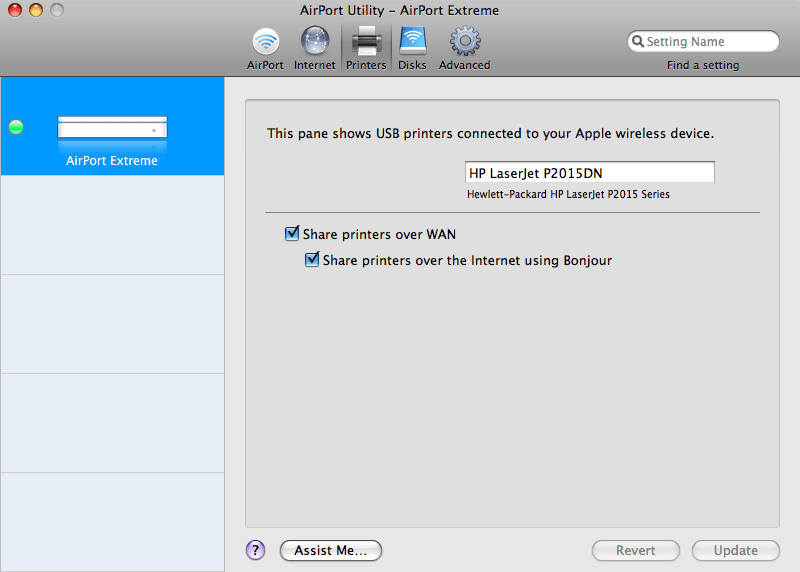Disable Share printers over WAN
The width and height of the screenshot is (800, 572).
click(x=293, y=234)
